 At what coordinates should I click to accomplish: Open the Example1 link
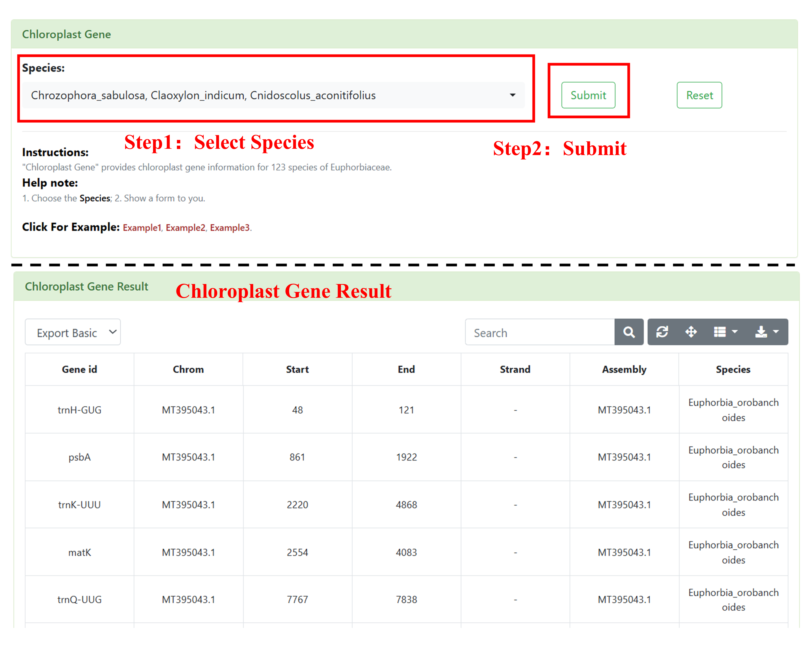point(142,228)
